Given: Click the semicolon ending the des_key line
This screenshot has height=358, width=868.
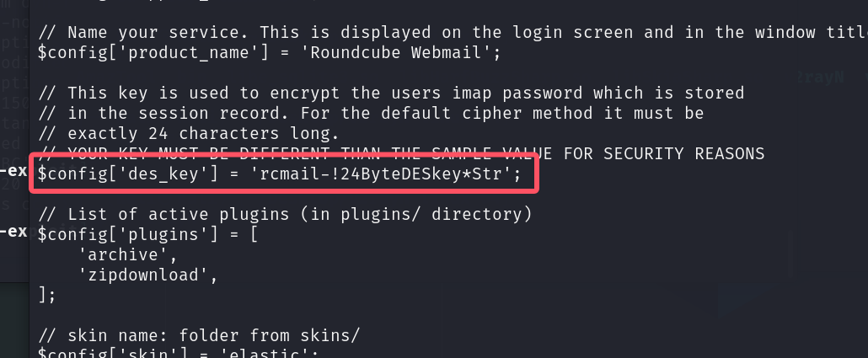Looking at the screenshot, I should [x=517, y=175].
